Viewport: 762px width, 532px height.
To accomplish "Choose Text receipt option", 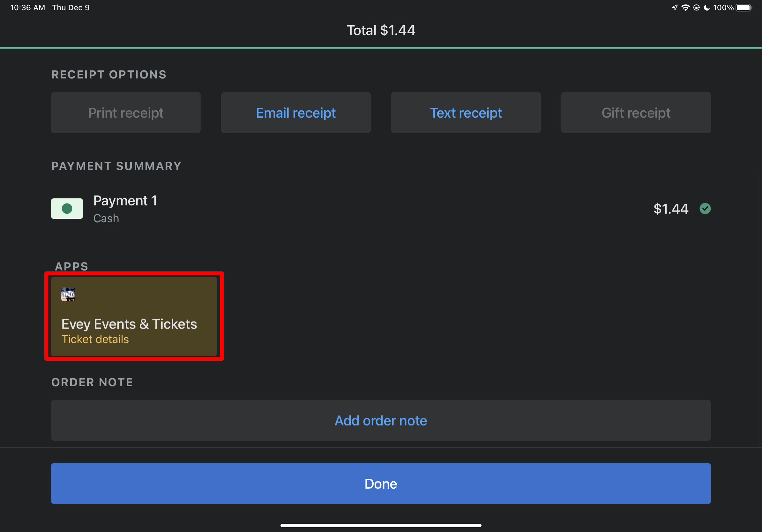I will tap(466, 113).
